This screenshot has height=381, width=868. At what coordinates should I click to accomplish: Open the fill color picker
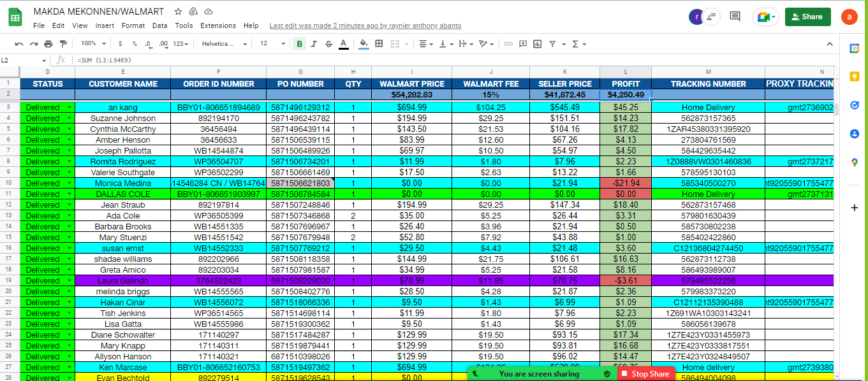364,44
